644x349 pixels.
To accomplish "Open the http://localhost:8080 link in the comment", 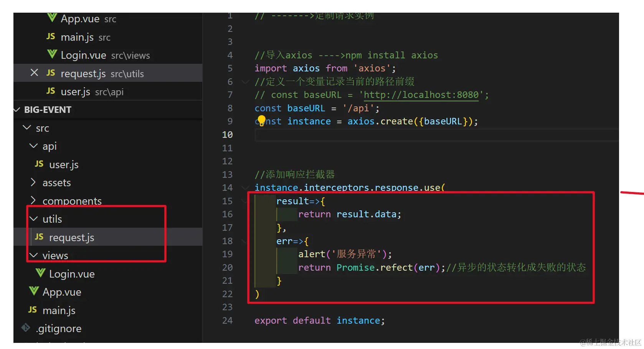I will (421, 95).
